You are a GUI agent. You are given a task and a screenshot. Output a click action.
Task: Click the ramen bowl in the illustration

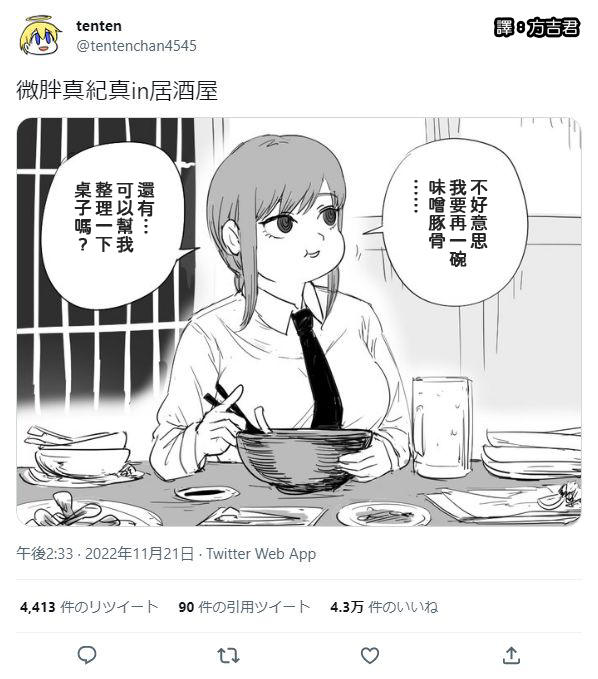click(x=303, y=459)
